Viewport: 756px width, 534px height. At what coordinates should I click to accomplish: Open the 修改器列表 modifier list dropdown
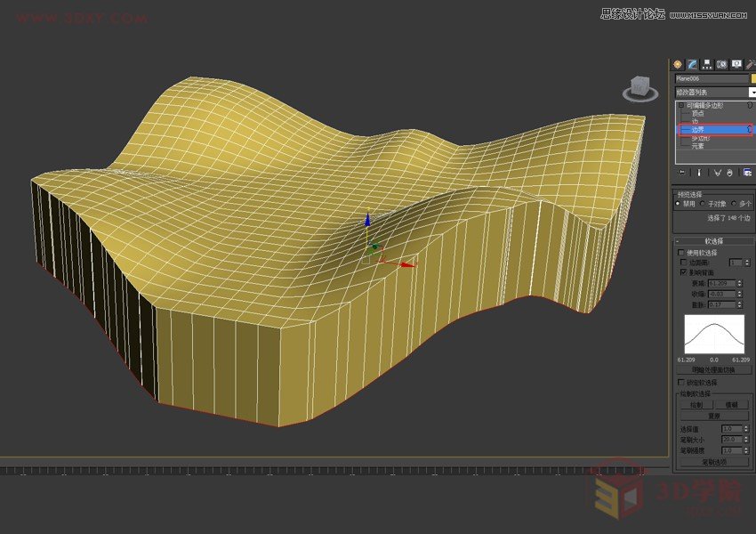pyautogui.click(x=752, y=92)
